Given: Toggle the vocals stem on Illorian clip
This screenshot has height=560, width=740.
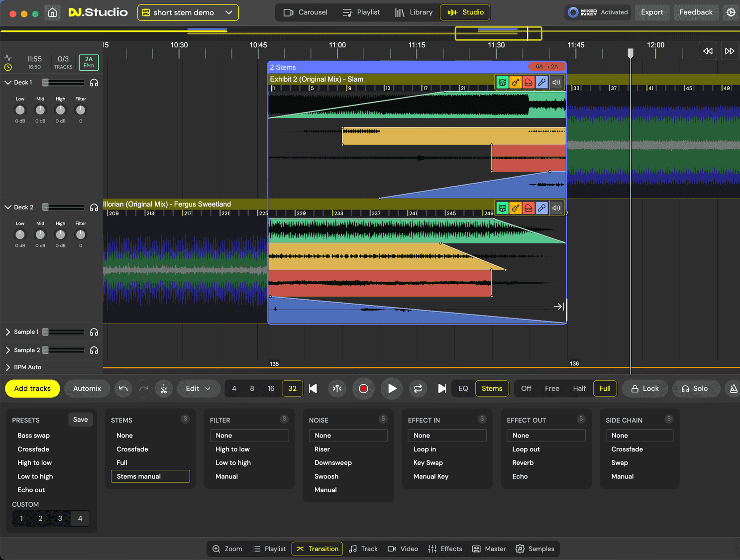Looking at the screenshot, I should [541, 208].
